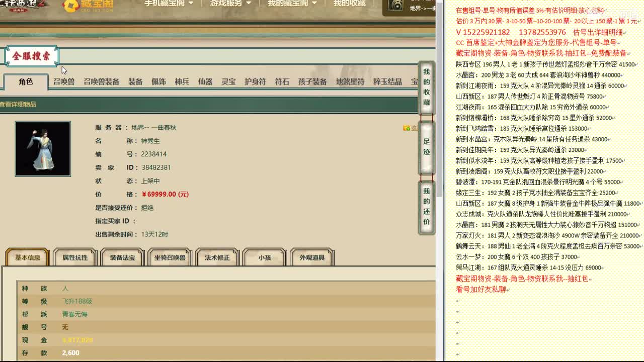This screenshot has height=362, width=644.
Task: Click the guild name 青春无悔
Action: click(75, 314)
